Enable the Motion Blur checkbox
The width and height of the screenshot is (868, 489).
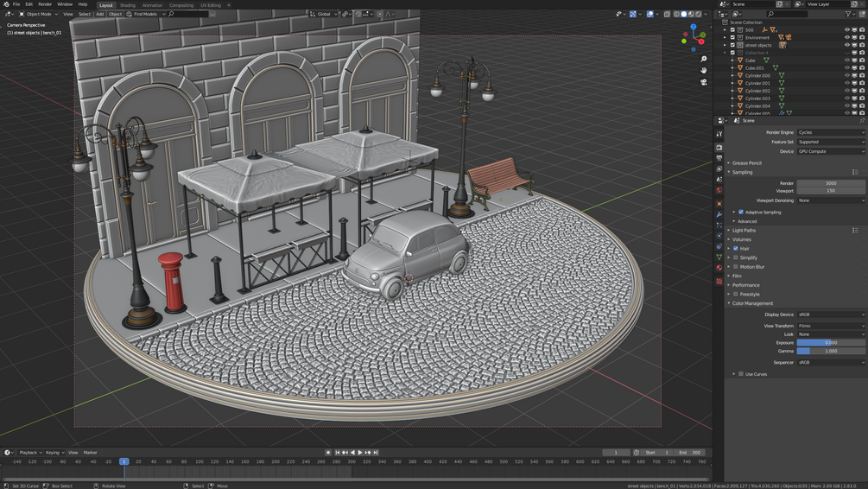point(736,267)
